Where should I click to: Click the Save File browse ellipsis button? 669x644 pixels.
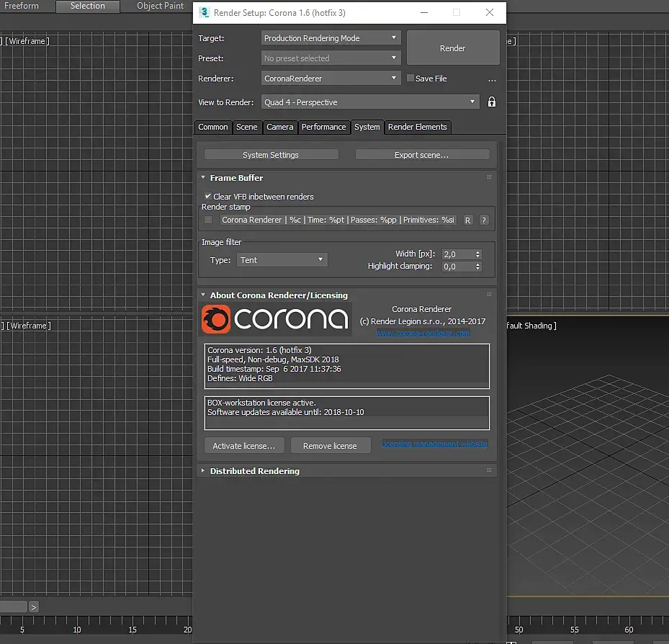(x=492, y=79)
